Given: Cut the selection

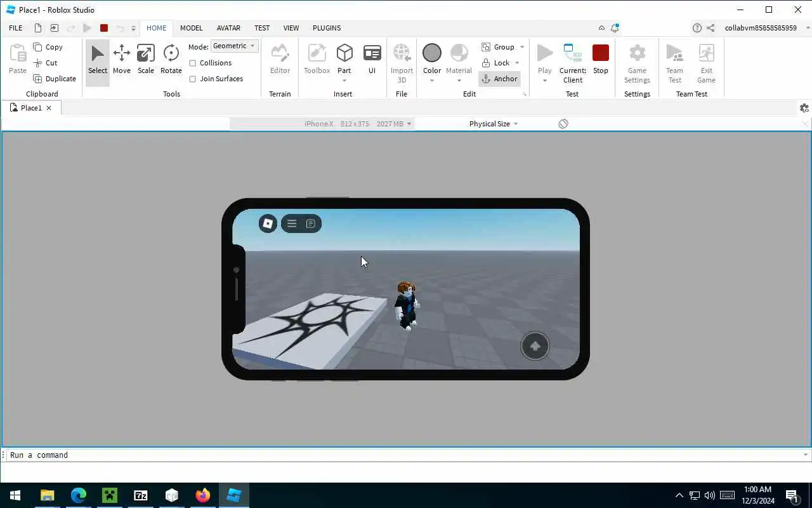Looking at the screenshot, I should pyautogui.click(x=46, y=63).
